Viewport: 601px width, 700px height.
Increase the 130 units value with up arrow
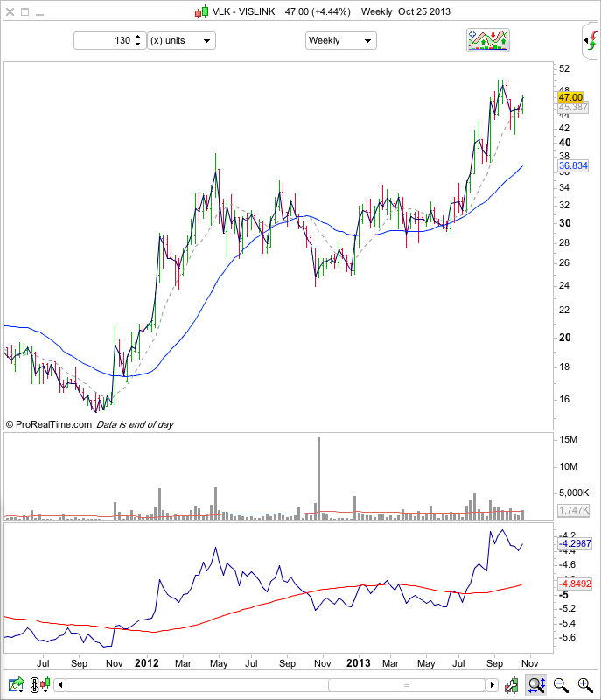(138, 37)
